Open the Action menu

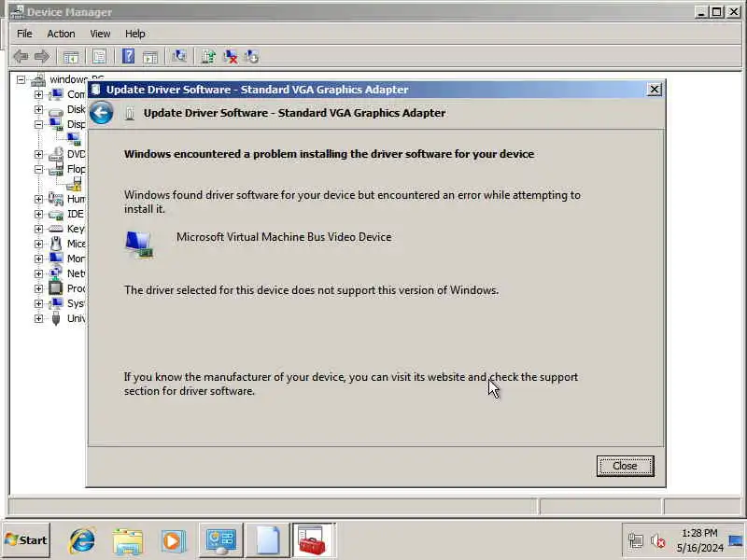click(61, 34)
